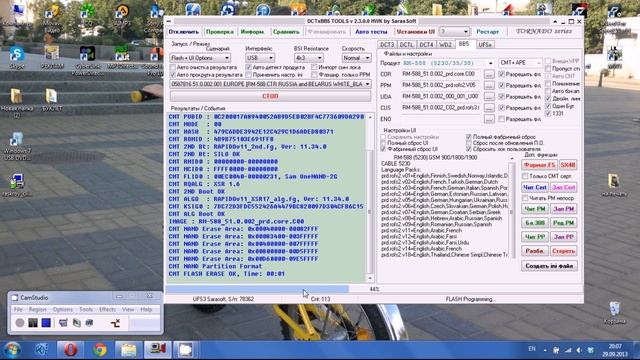
Task: Open Opera from the taskbar
Action: pos(70,350)
